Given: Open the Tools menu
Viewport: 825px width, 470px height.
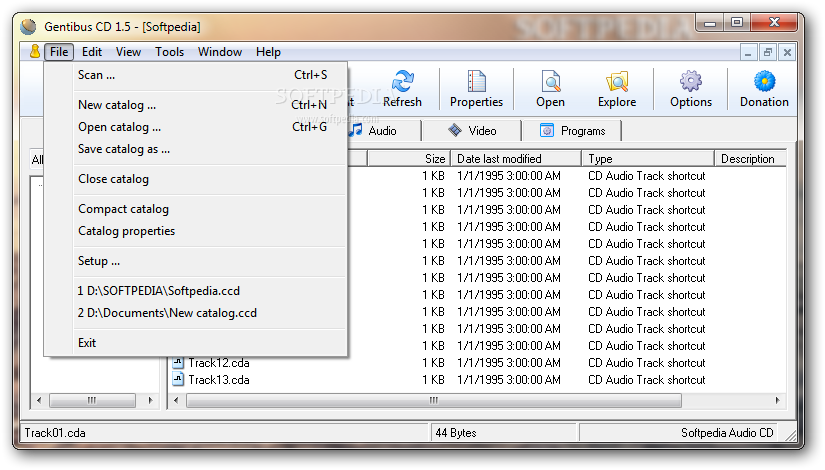Looking at the screenshot, I should 169,52.
